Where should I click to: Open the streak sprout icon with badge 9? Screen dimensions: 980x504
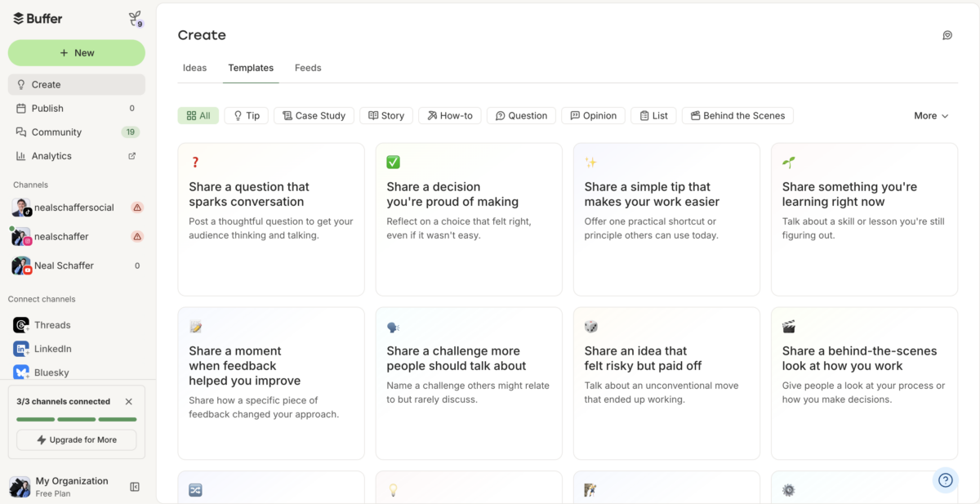pos(136,19)
